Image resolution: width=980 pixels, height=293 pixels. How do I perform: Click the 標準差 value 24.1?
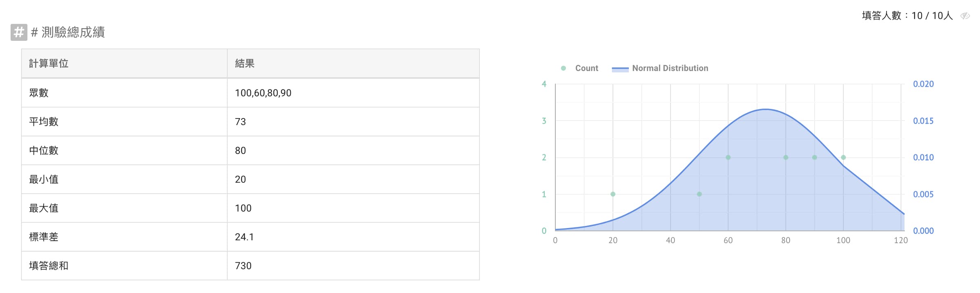pos(244,237)
